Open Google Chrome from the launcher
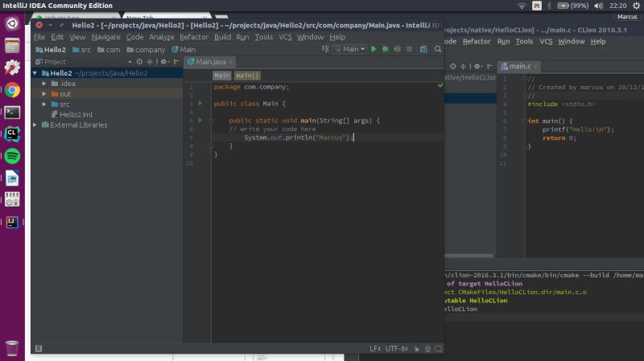The image size is (644, 361). (12, 90)
